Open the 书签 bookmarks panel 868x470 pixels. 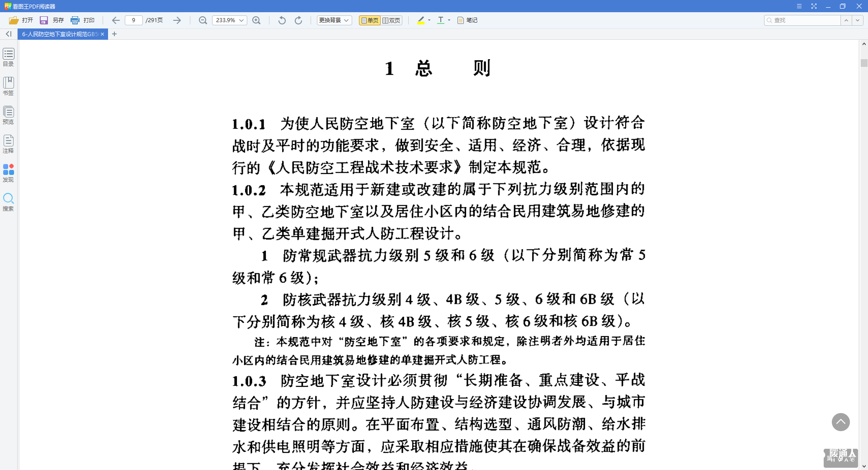pyautogui.click(x=8, y=86)
